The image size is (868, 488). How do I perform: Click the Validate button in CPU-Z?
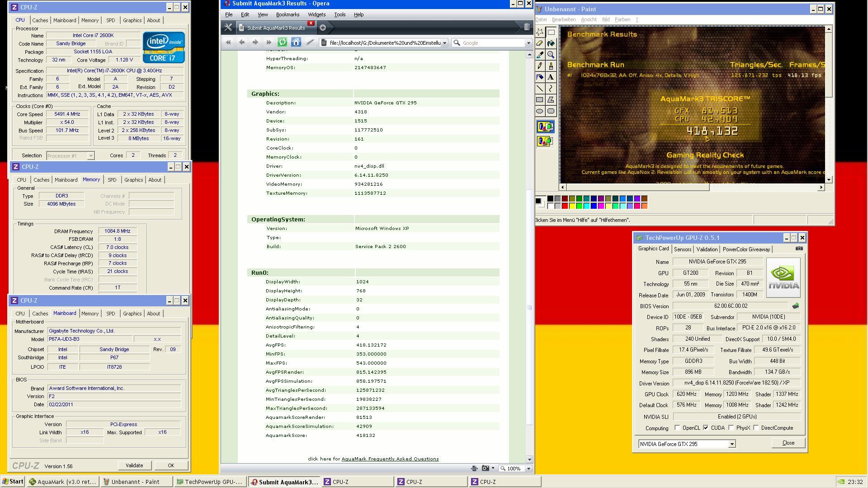tap(134, 465)
